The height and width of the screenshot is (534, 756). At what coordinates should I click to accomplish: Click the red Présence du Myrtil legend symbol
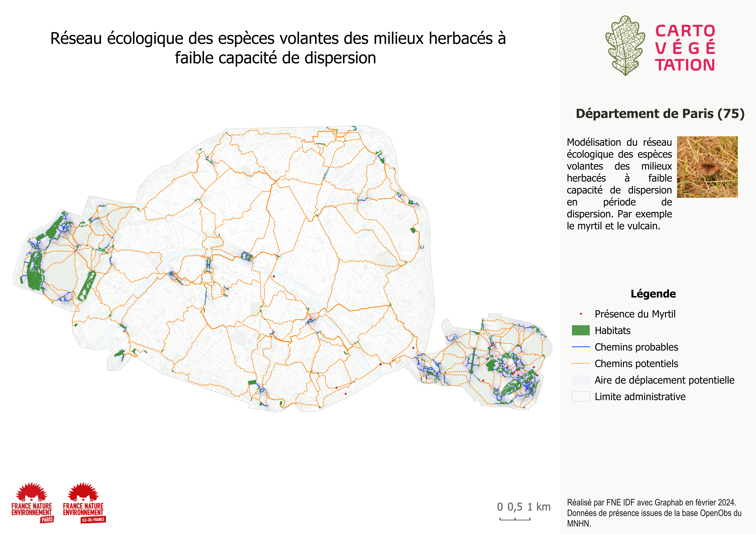click(581, 314)
